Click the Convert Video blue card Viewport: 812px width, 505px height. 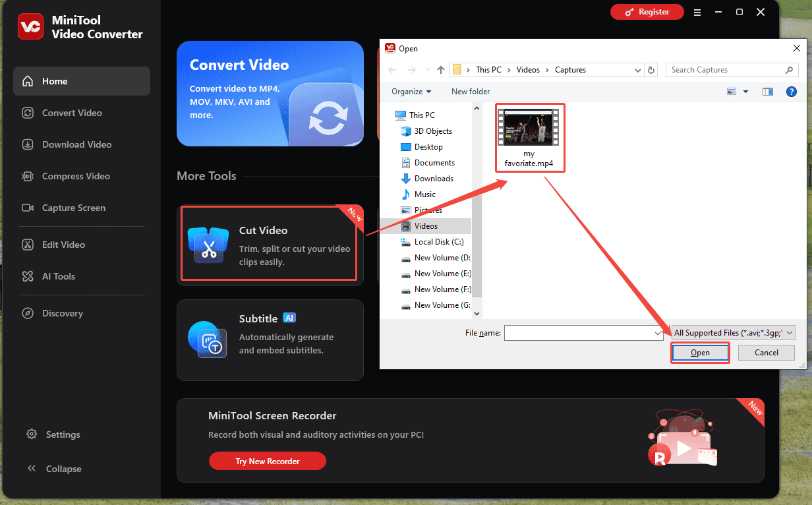point(270,94)
